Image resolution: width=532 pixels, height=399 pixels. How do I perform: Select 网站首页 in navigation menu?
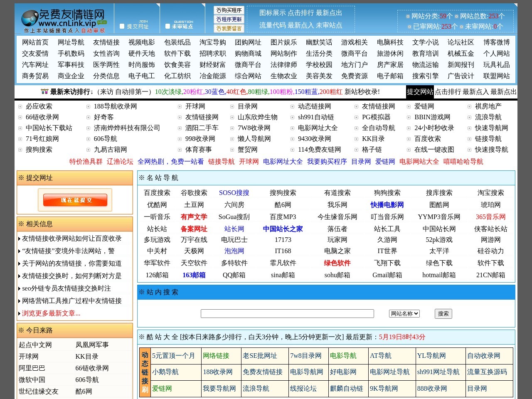coord(35,42)
